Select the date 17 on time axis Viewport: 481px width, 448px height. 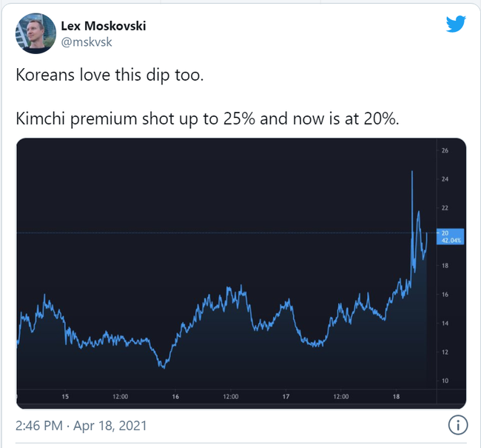286,396
